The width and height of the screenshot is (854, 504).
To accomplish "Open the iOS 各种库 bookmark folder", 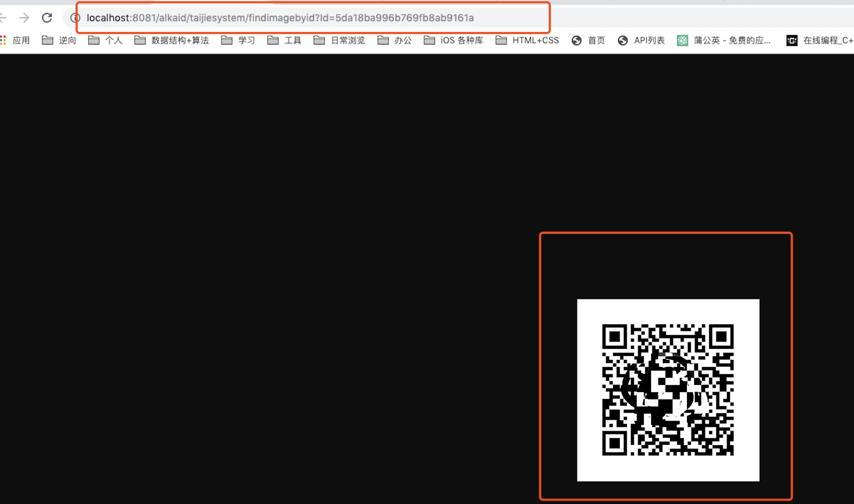I will [x=454, y=40].
